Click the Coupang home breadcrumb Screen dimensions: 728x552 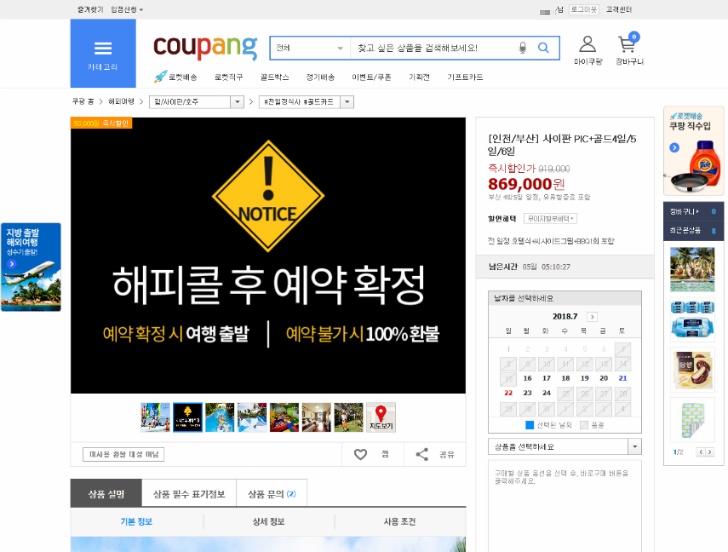pos(83,101)
